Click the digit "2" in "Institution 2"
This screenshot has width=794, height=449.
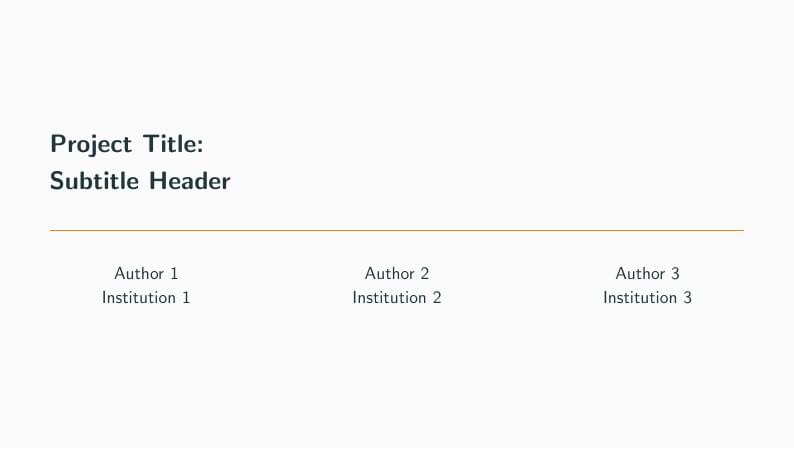tap(436, 298)
